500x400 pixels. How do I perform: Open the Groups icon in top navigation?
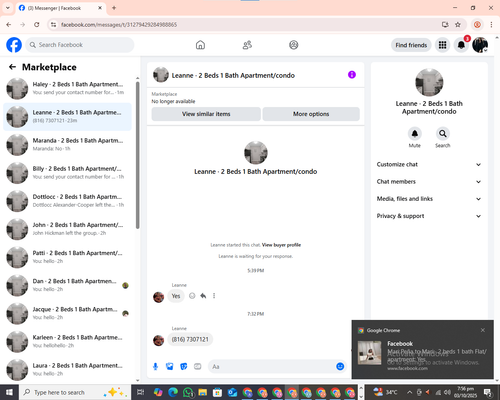click(294, 45)
